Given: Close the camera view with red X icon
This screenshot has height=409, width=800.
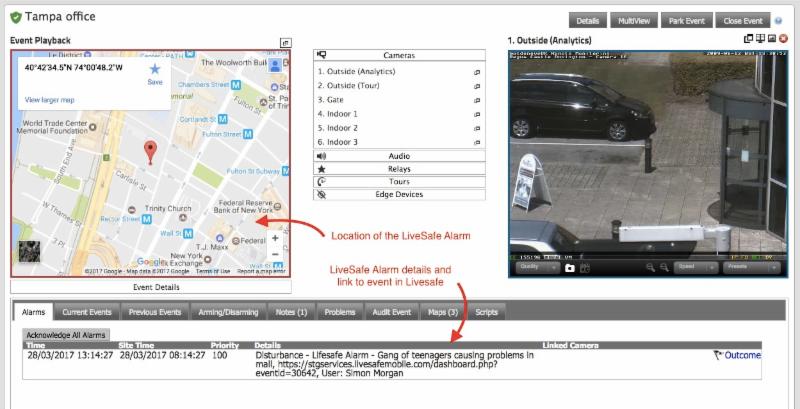Looking at the screenshot, I should [x=783, y=38].
